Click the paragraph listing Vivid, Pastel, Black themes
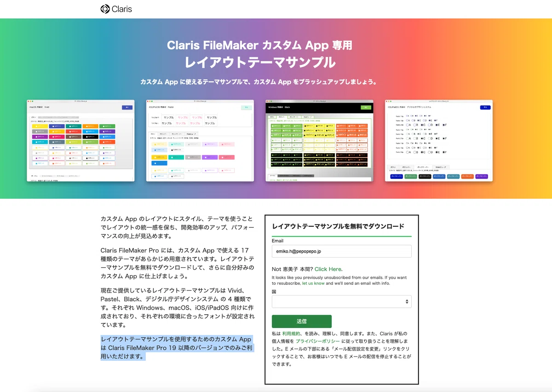The image size is (552, 392). 177,307
